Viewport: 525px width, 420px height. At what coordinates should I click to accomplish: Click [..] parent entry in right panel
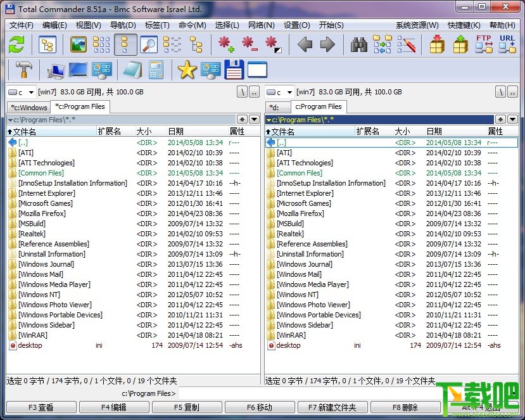coord(392,143)
